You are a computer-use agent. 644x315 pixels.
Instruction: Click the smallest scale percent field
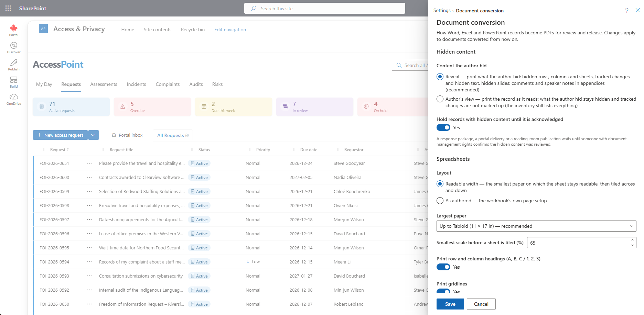click(x=581, y=243)
